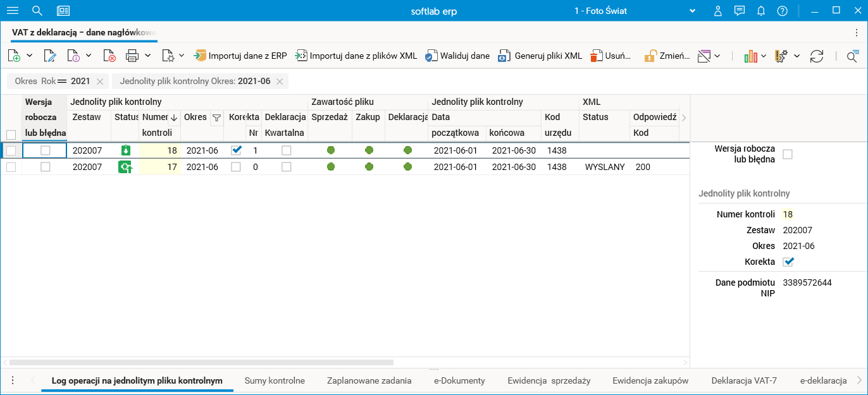Toggle Wersja robocza checkbox in row 18
The height and width of the screenshot is (395, 868).
(45, 150)
